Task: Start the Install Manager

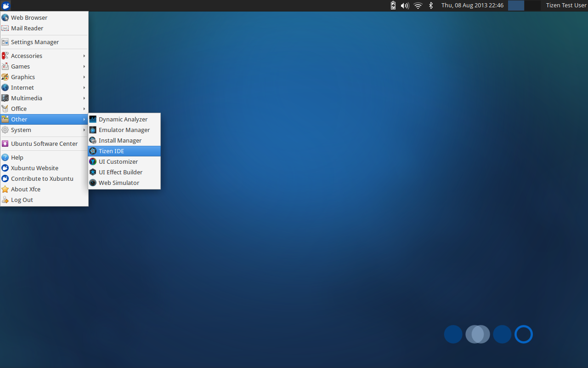Action: (124, 140)
